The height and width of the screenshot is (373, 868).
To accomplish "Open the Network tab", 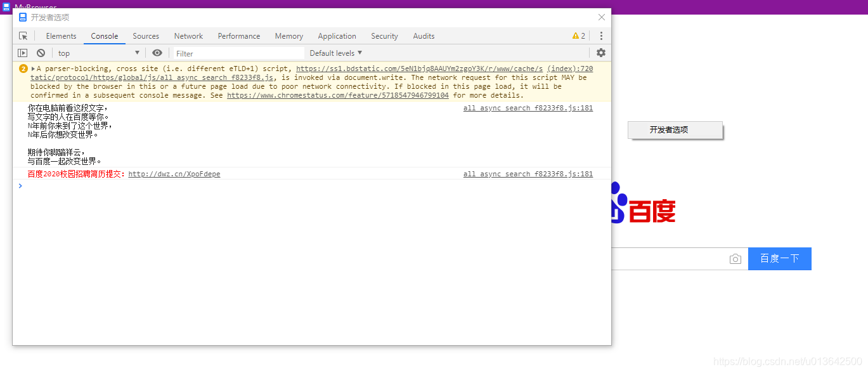I will [188, 36].
